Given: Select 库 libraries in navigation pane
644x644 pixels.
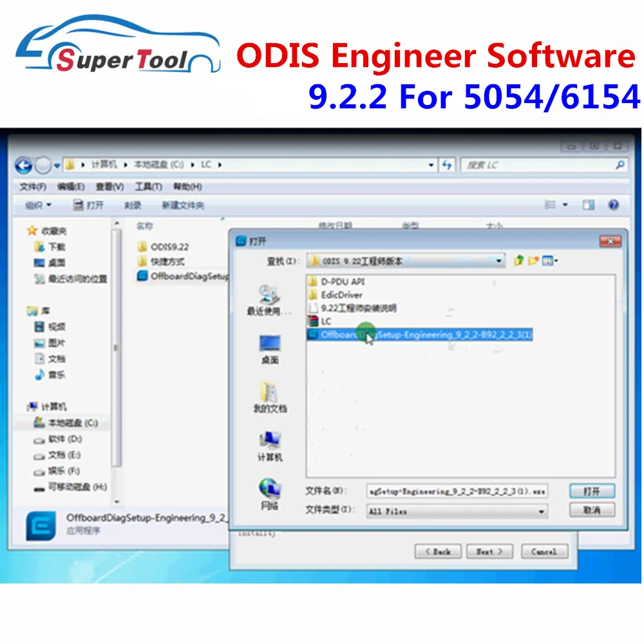Looking at the screenshot, I should (39, 311).
